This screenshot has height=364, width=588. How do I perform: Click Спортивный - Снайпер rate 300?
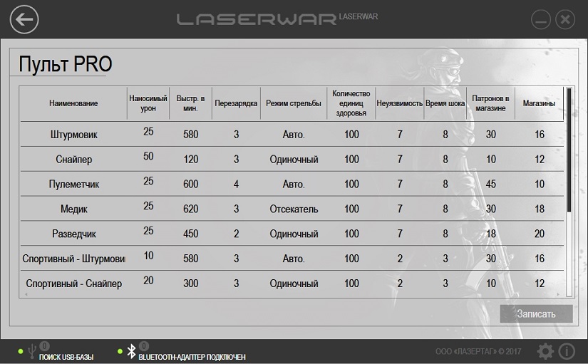click(190, 283)
